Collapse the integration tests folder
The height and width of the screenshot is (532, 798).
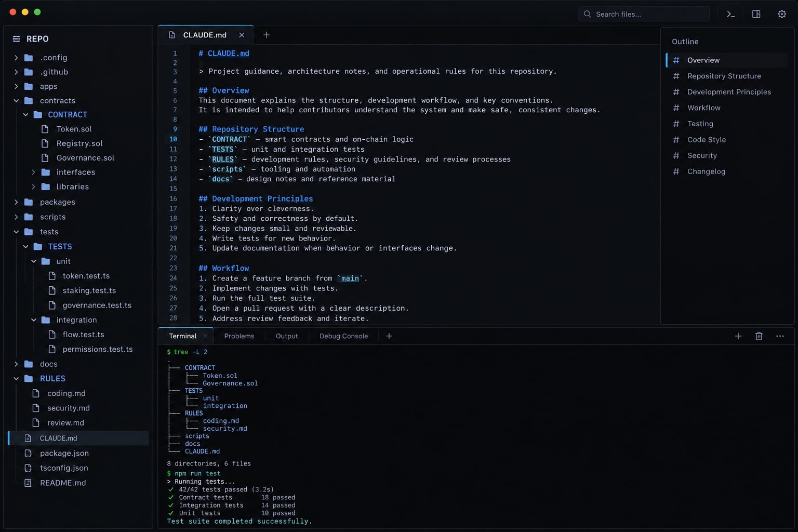pos(34,320)
